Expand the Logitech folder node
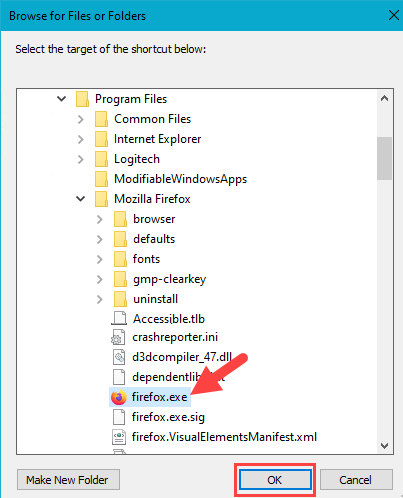Screen dimensions: 403x498 point(80,159)
